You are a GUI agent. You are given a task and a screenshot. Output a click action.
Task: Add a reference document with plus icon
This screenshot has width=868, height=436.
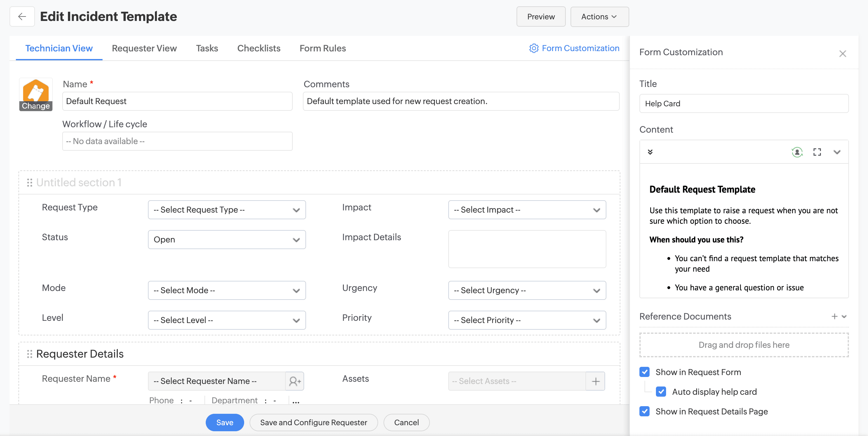pyautogui.click(x=834, y=316)
